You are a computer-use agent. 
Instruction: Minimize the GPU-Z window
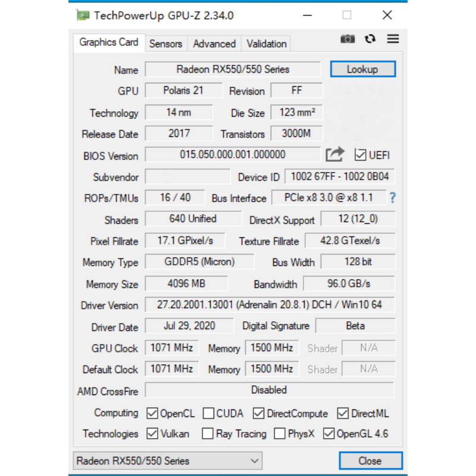click(307, 15)
